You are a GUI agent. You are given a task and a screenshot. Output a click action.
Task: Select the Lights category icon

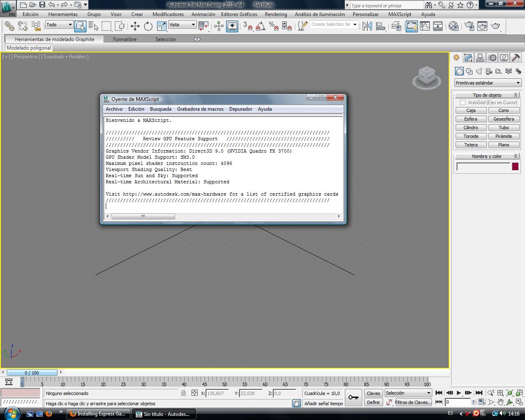tap(479, 71)
